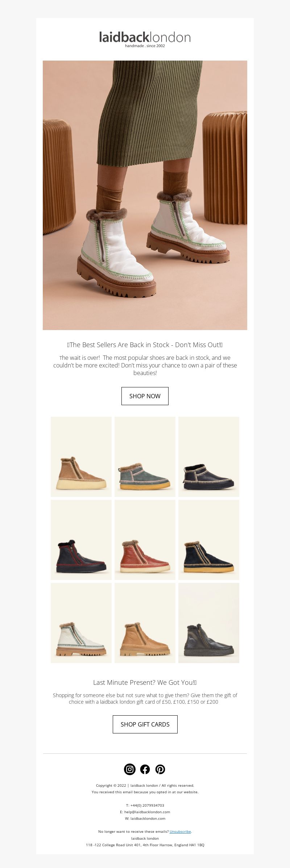Select the white boot with chunky sole
The height and width of the screenshot is (868, 290).
click(81, 623)
